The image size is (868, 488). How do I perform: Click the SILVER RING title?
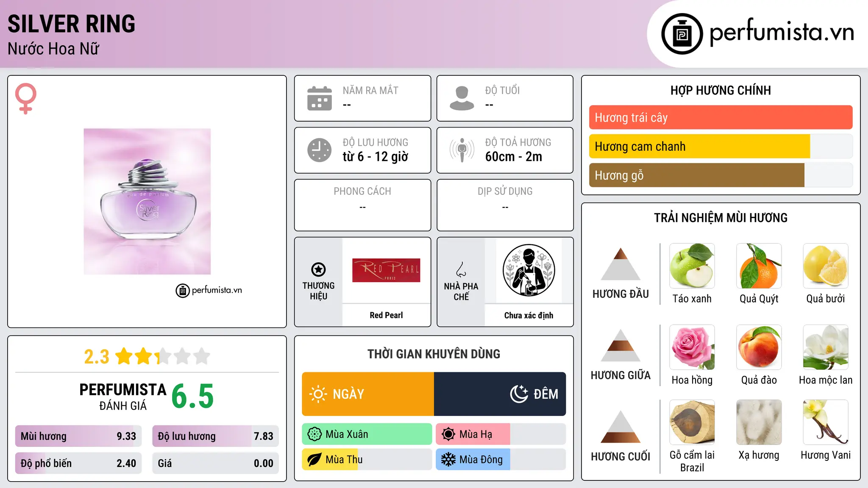(71, 24)
